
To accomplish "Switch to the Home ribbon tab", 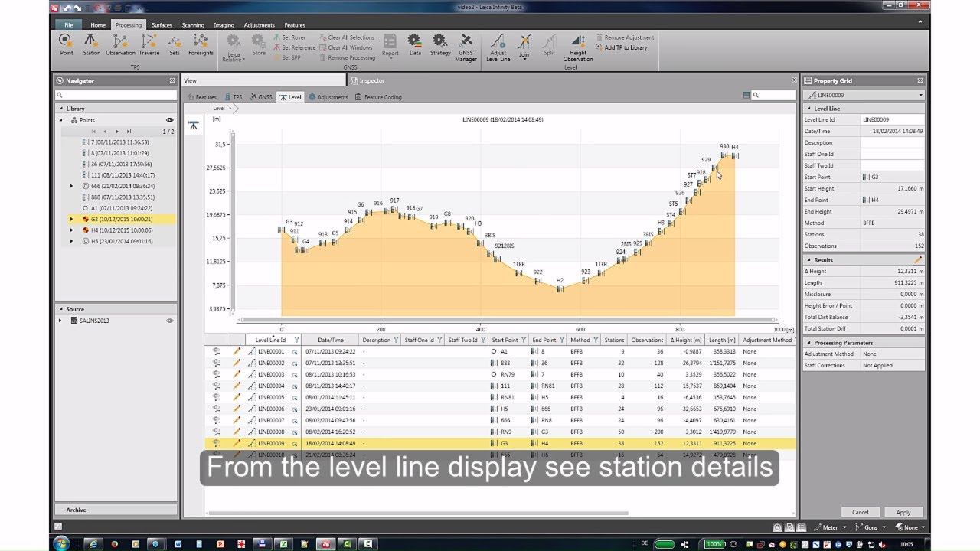I will [x=98, y=24].
